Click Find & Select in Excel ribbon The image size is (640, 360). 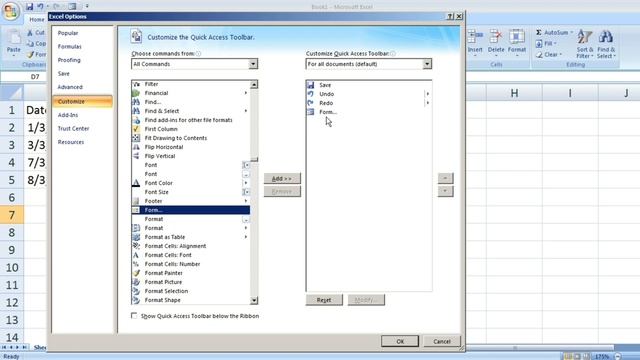(x=606, y=45)
